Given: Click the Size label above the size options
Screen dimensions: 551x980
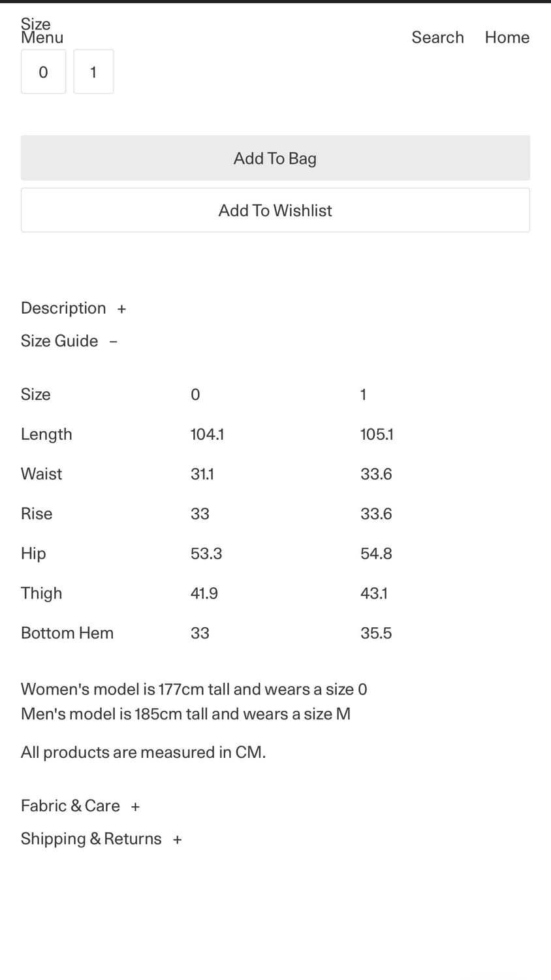Looking at the screenshot, I should pyautogui.click(x=35, y=24).
